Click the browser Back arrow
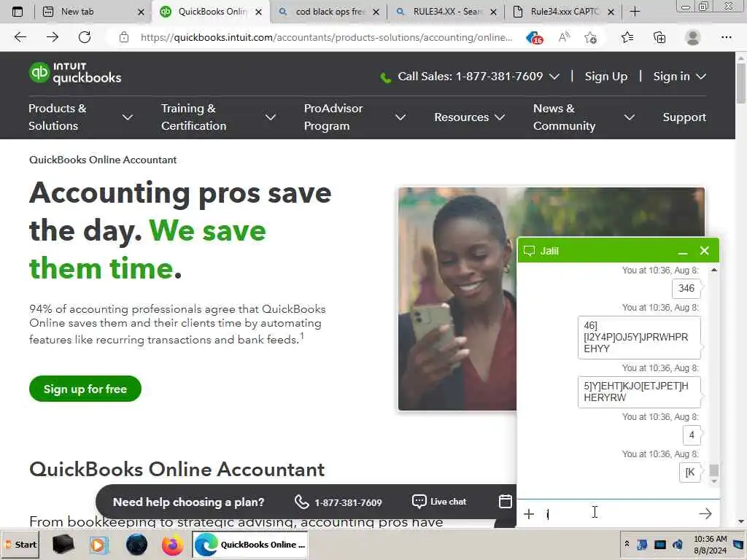The image size is (747, 560). coord(20,37)
